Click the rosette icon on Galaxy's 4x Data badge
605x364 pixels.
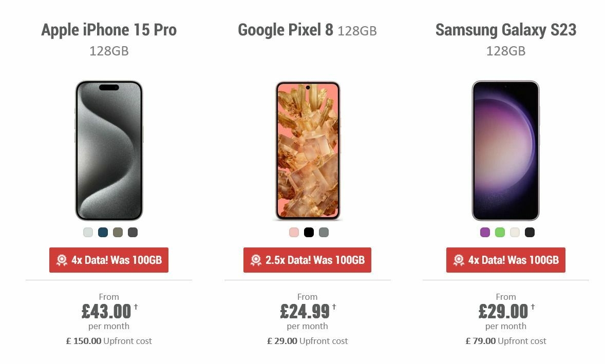(x=460, y=260)
